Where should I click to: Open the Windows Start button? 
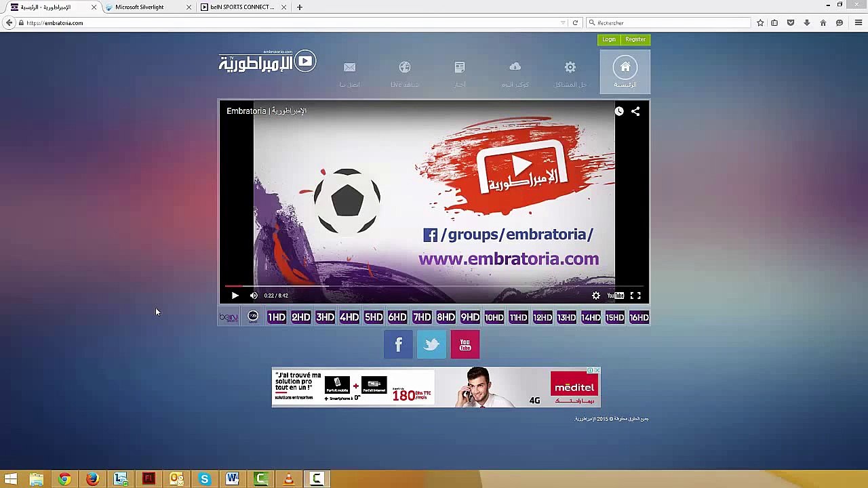click(10, 479)
